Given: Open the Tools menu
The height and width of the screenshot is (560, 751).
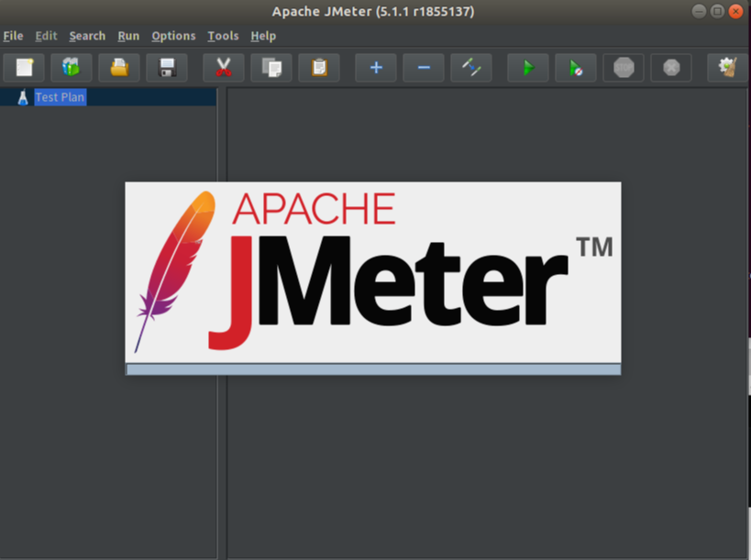Looking at the screenshot, I should coord(223,36).
